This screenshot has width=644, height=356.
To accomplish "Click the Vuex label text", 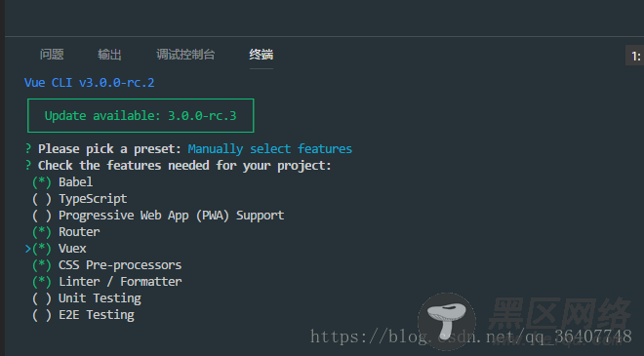I will (72, 249).
